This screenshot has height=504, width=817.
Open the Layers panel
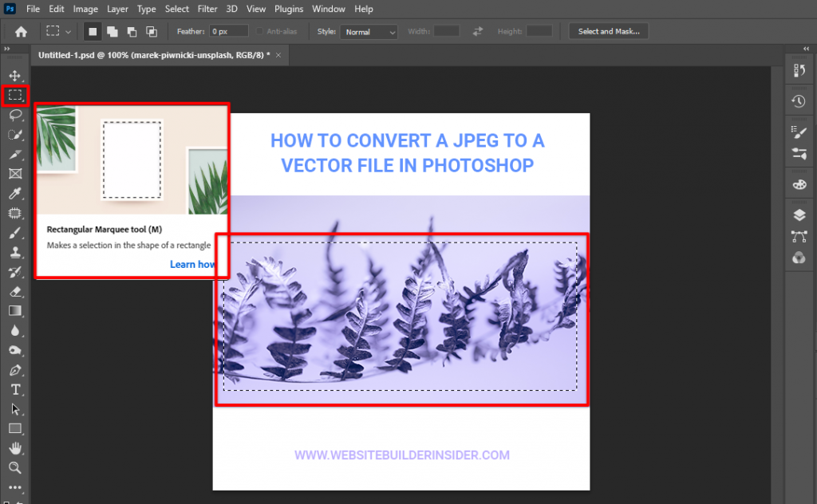(x=799, y=214)
